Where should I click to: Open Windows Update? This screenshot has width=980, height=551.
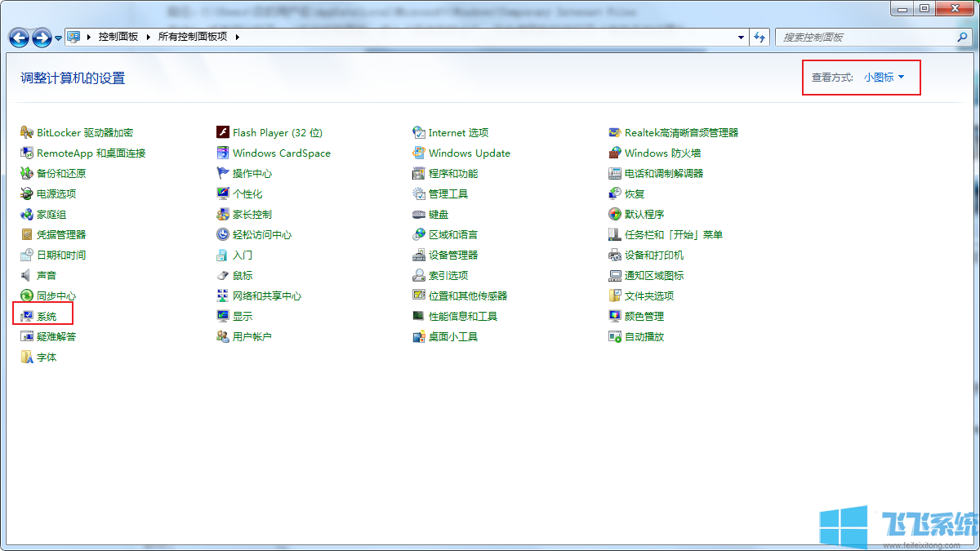pos(470,153)
